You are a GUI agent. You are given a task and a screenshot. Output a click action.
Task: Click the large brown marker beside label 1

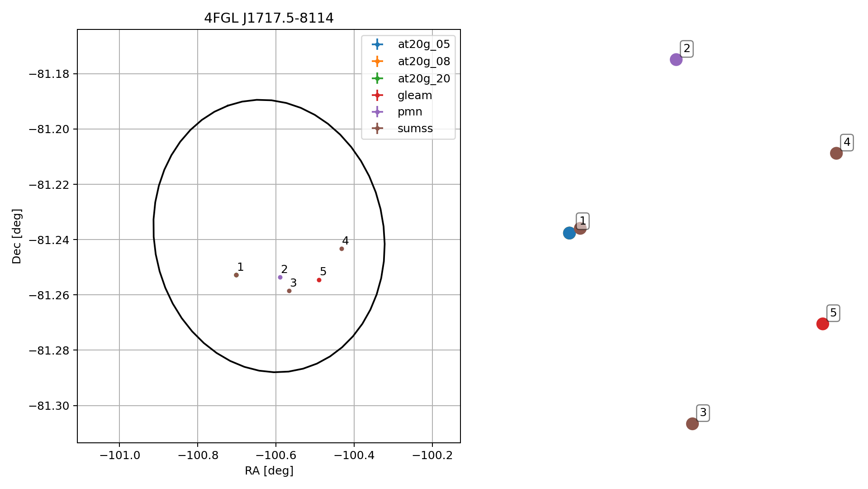coord(580,228)
